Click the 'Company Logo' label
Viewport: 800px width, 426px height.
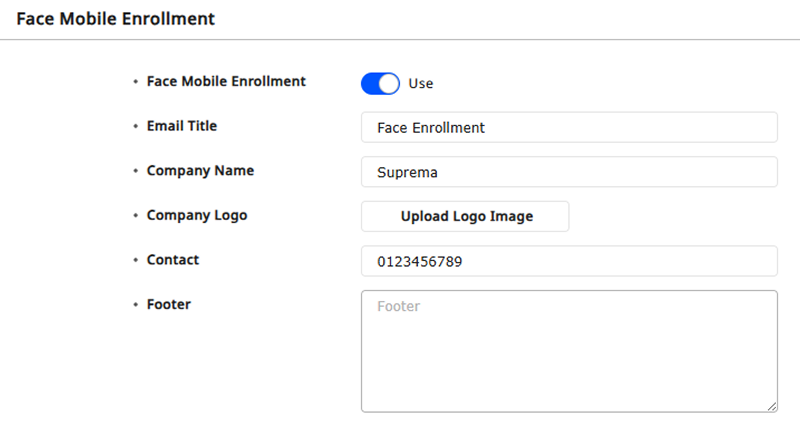tap(197, 215)
